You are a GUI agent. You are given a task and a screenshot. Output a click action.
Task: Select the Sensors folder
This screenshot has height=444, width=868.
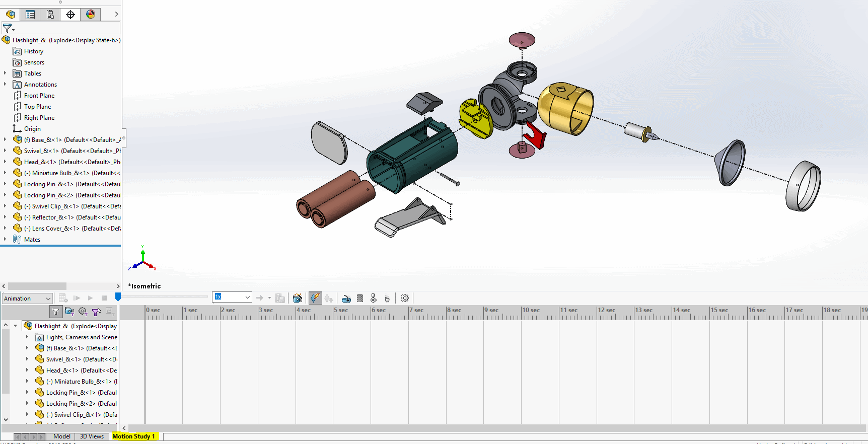34,62
